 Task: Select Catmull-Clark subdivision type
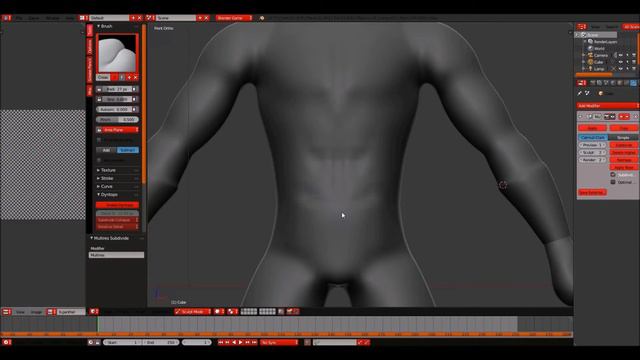point(593,138)
